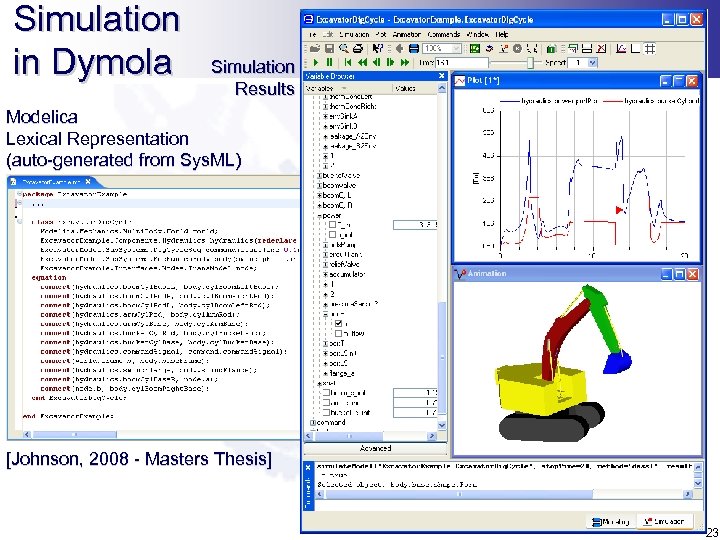Open the Animation menu

pos(407,34)
